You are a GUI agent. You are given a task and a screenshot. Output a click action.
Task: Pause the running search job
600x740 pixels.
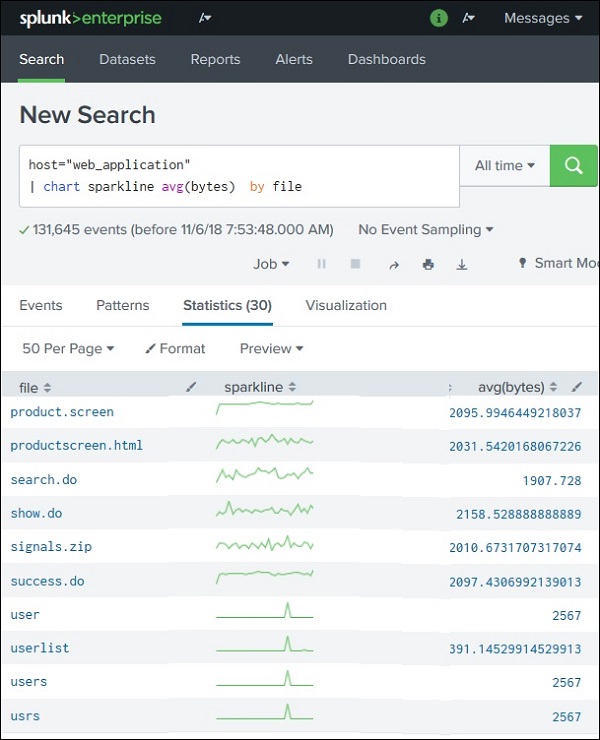tap(322, 264)
